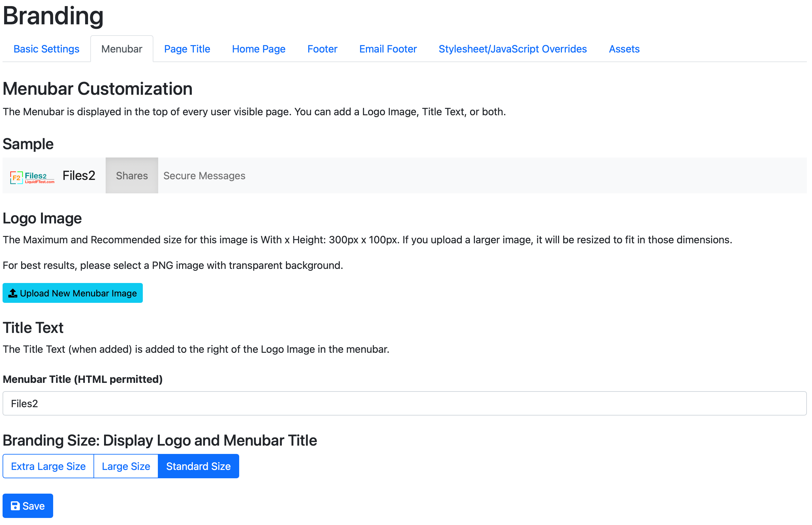Screen dimensions: 812x525
Task: Open the Assets tab
Action: (624, 49)
